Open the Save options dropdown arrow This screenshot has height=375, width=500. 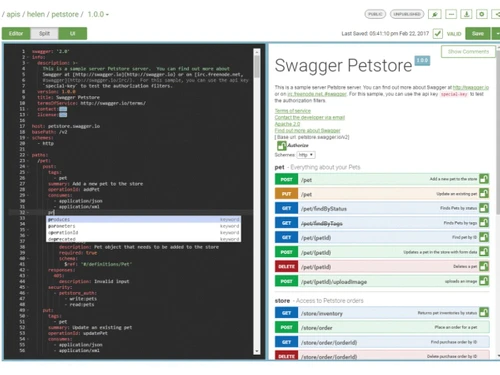[x=497, y=34]
